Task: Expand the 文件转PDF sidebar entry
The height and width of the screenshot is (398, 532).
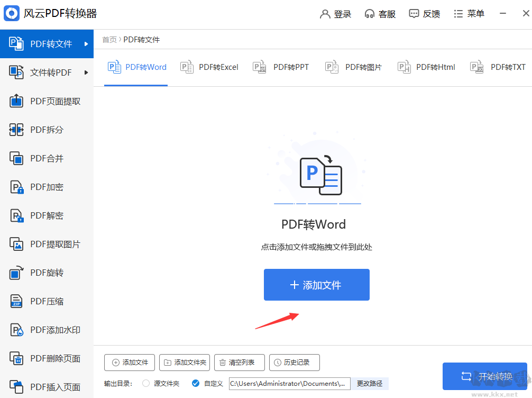Action: tap(47, 72)
